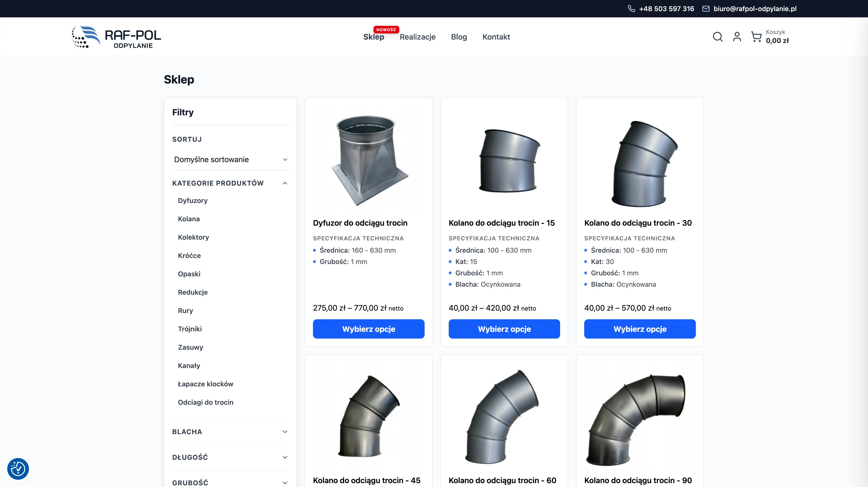This screenshot has height=487, width=868.
Task: Click the phone icon in top bar
Action: tap(631, 9)
